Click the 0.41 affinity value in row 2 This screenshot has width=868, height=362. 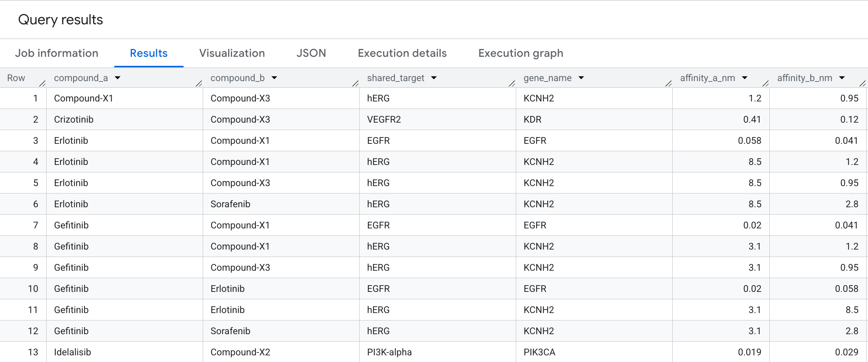752,119
